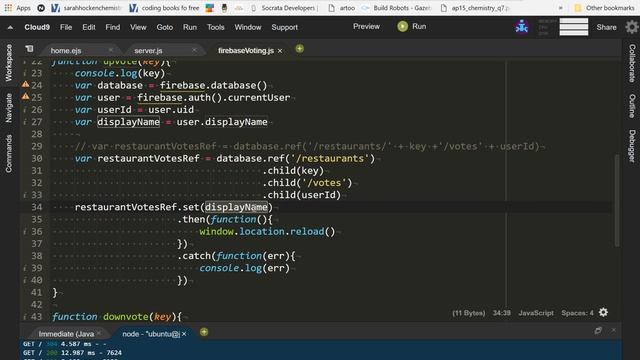Open the Collaborate side panel

[x=632, y=63]
